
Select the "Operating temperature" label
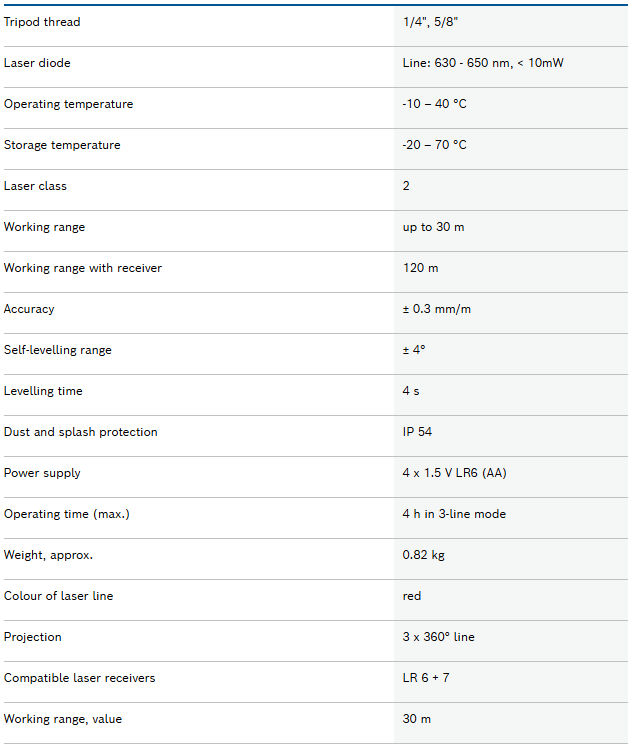click(68, 104)
